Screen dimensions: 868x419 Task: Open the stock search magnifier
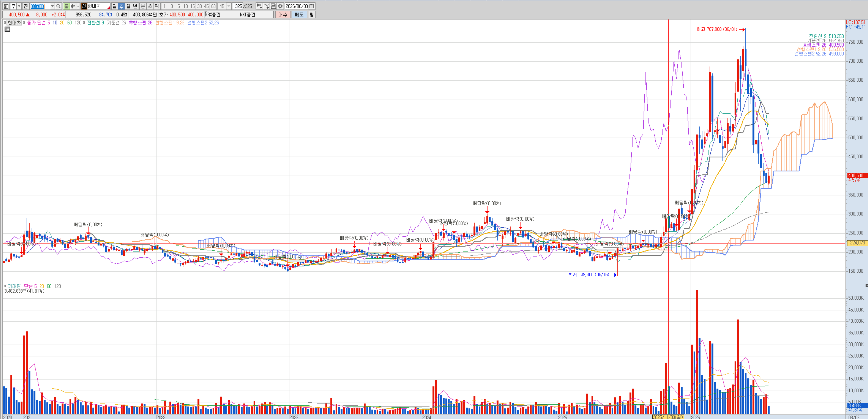[x=58, y=6]
